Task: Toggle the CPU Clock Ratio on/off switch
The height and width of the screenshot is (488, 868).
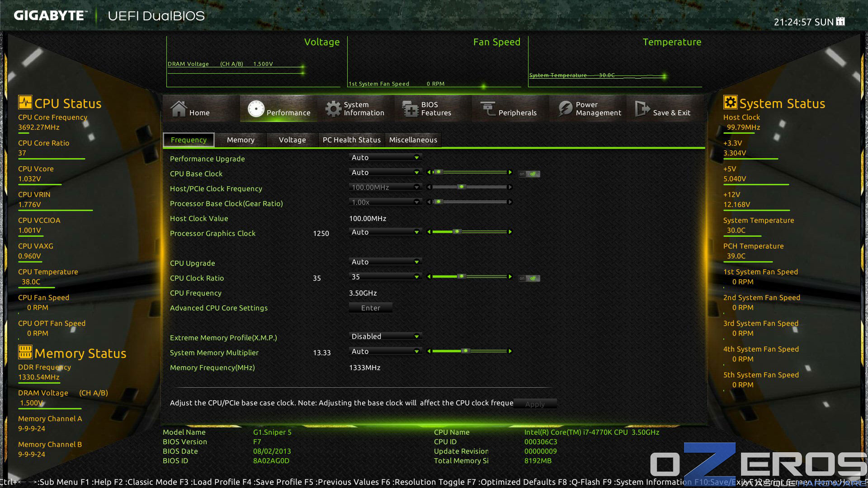Action: tap(529, 278)
